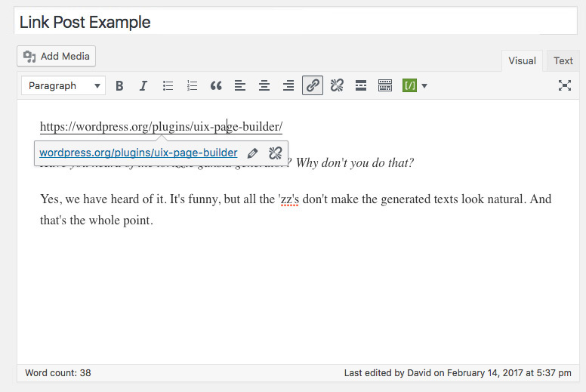Expand the green shortcode button dropdown arrow
Viewport: 586px width, 392px height.
[424, 86]
